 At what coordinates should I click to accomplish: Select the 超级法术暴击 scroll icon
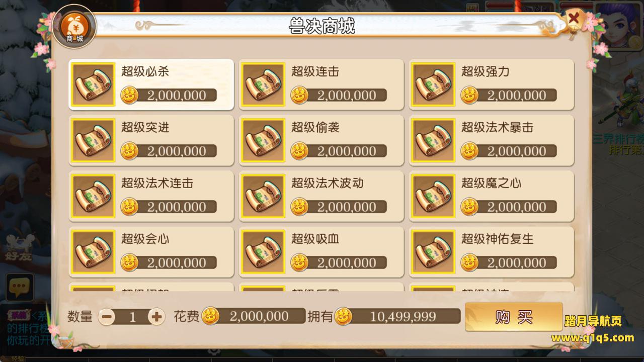pos(433,140)
